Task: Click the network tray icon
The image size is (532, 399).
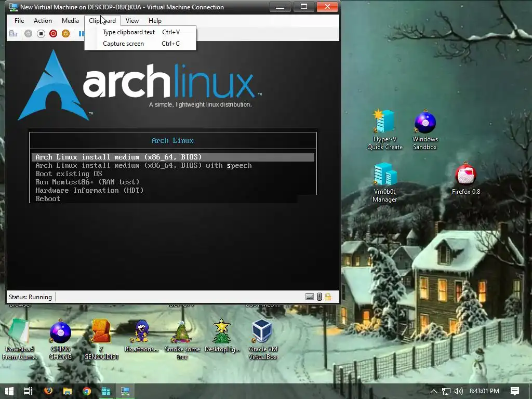Action: coord(446,391)
